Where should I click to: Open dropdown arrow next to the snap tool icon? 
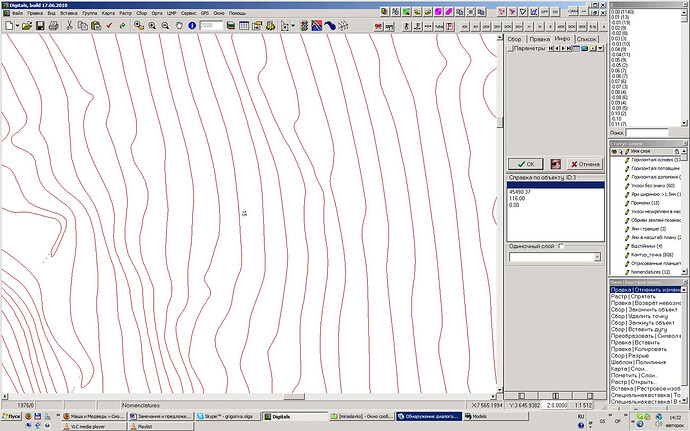click(x=293, y=26)
